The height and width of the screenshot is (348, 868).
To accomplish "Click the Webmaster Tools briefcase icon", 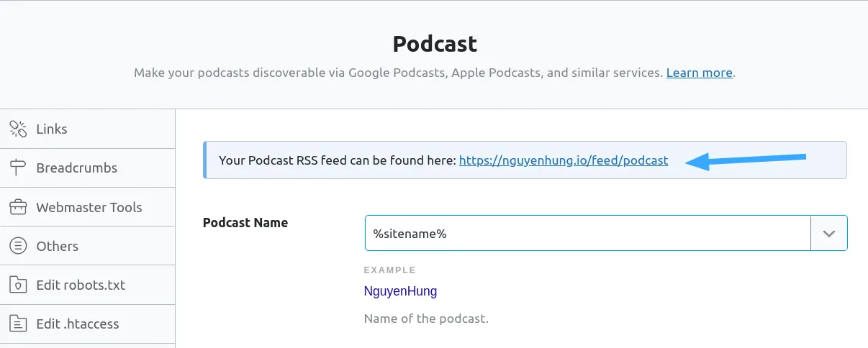I will (18, 207).
